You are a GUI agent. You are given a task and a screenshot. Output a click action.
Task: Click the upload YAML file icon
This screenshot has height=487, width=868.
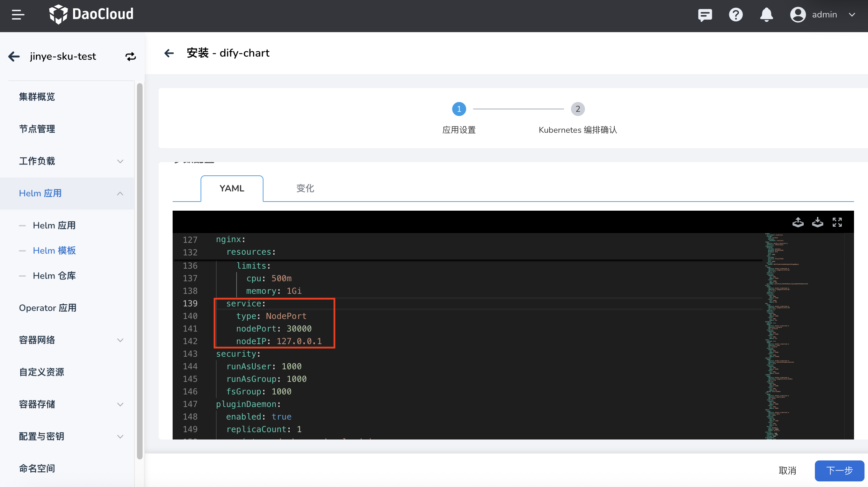click(798, 222)
